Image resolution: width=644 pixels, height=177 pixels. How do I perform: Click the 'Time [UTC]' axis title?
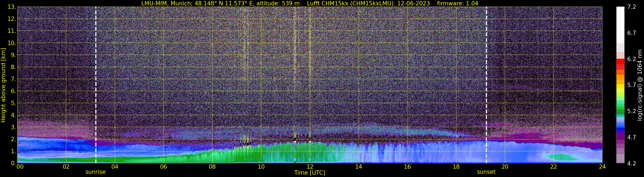[310, 173]
